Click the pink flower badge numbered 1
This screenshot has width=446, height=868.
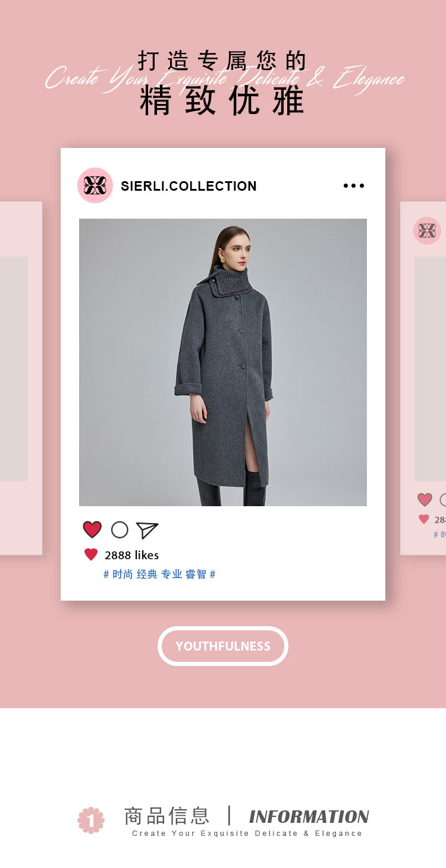click(91, 820)
